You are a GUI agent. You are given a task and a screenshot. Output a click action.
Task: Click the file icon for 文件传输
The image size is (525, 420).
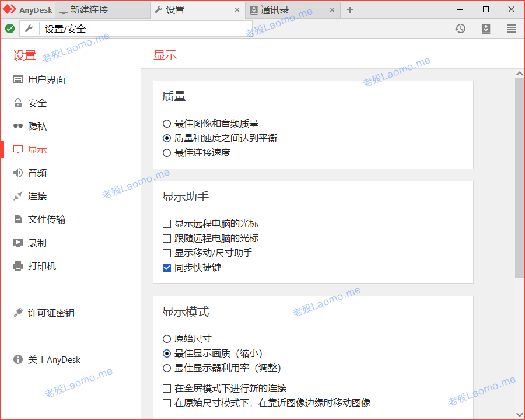point(18,219)
